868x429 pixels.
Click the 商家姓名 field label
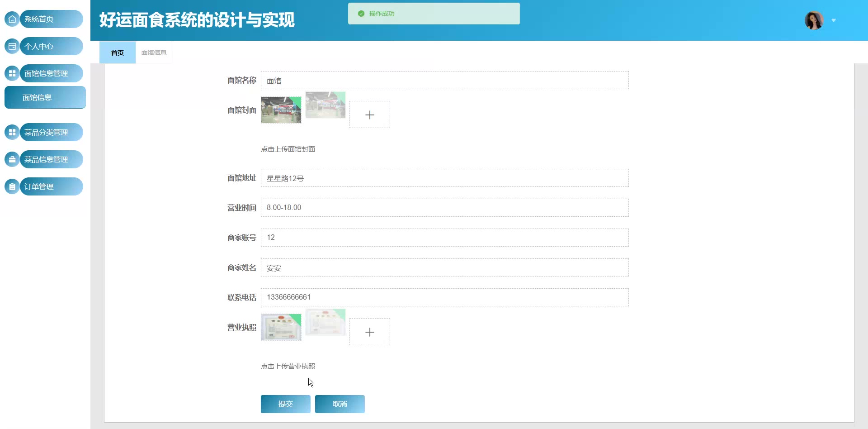242,267
